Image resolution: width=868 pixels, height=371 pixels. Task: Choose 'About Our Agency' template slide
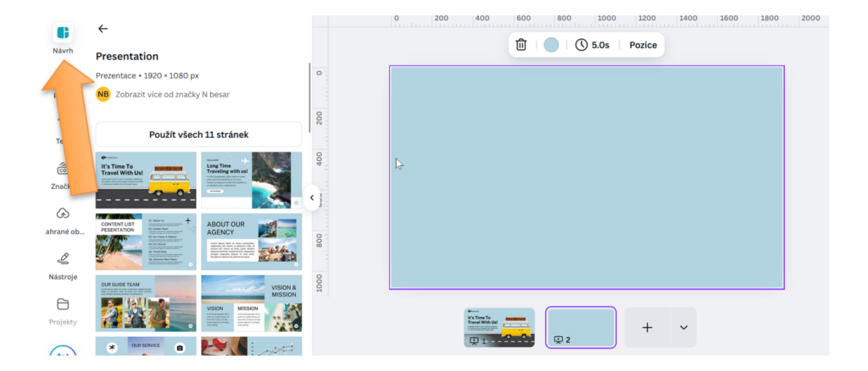(x=251, y=241)
